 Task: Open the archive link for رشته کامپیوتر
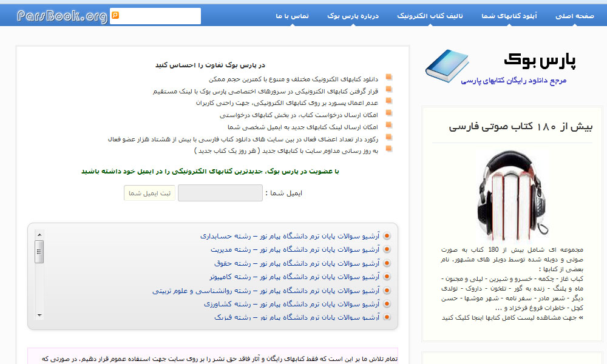point(294,277)
